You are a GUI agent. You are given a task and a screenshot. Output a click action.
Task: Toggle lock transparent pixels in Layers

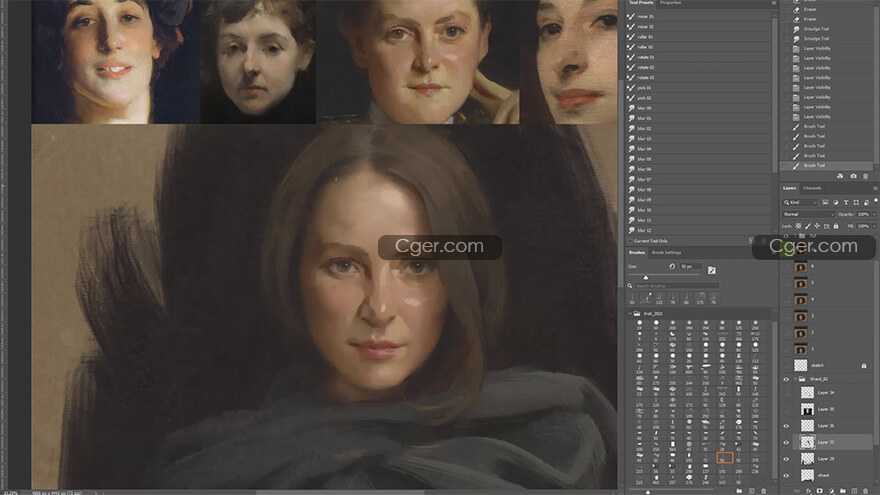(798, 226)
